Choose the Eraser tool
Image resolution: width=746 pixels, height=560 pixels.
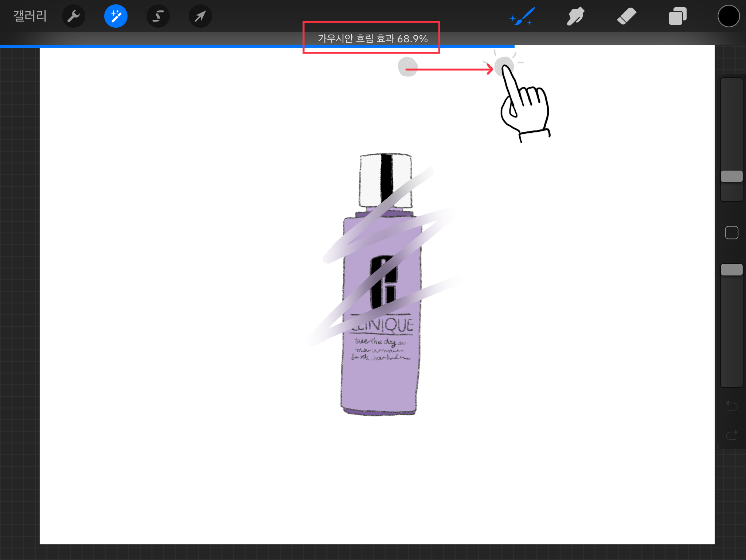click(626, 16)
